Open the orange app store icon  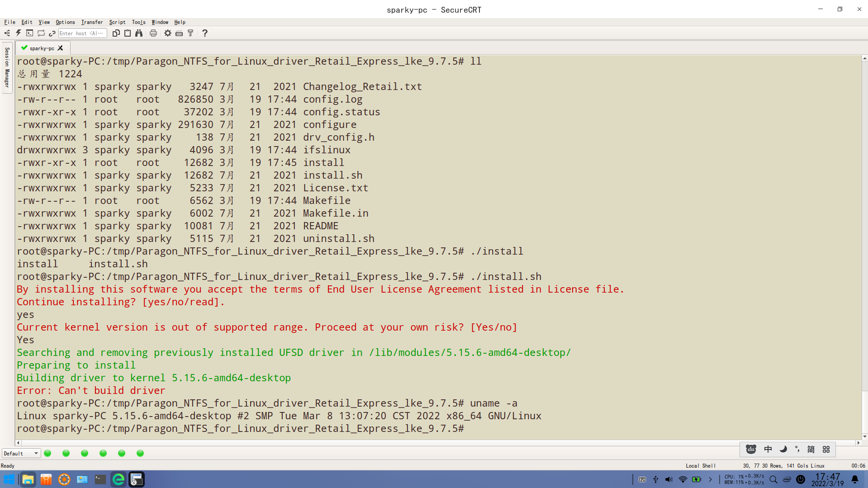pos(46,479)
